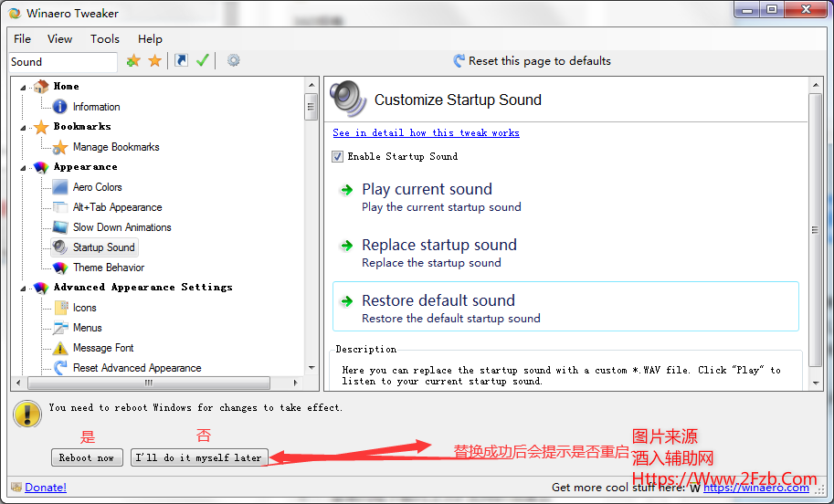Click the Message Font warning icon
The height and width of the screenshot is (504, 834).
tap(60, 348)
